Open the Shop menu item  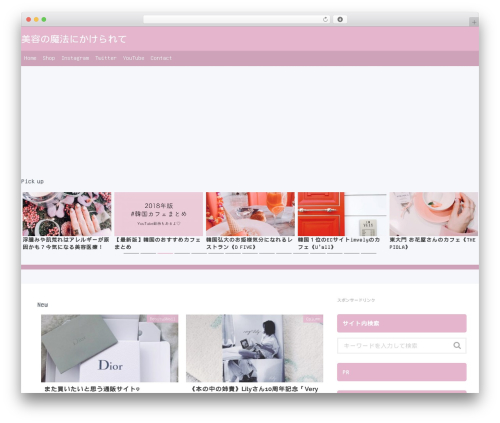(49, 58)
